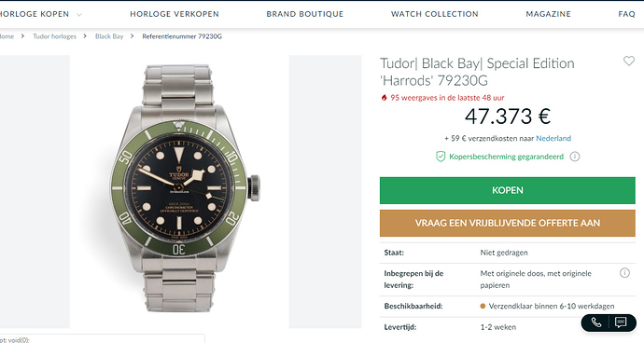The image size is (644, 343).
Task: Open the chat message icon
Action: coord(621,322)
